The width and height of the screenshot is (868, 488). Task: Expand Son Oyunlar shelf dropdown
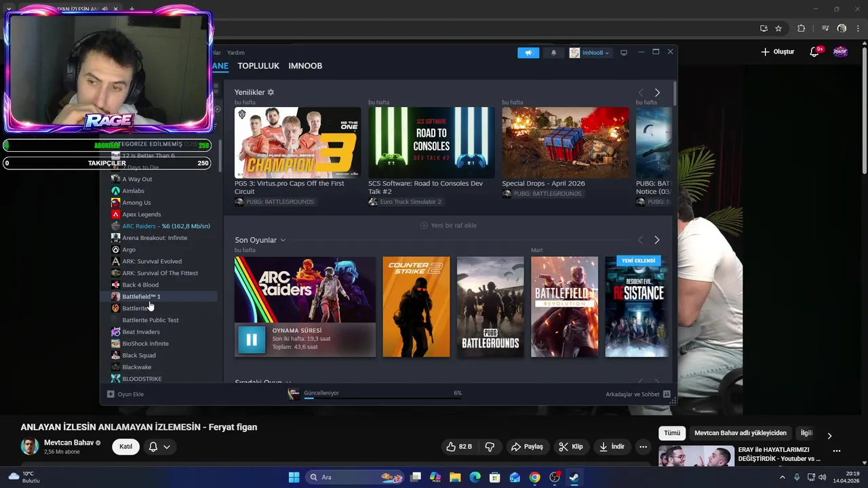click(x=283, y=240)
